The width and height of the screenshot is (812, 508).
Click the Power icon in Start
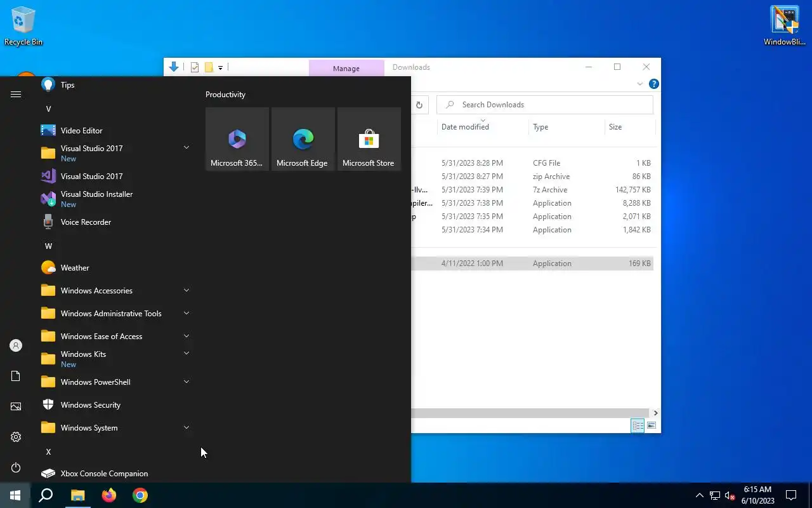point(16,467)
